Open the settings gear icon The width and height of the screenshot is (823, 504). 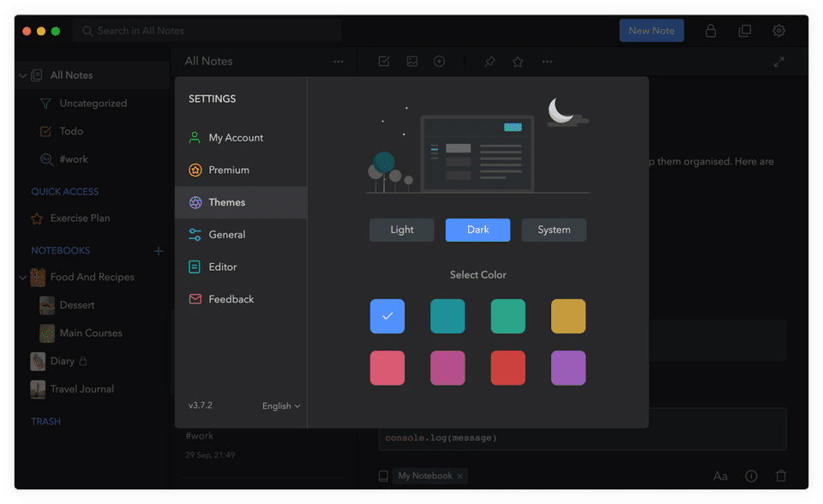(x=778, y=31)
